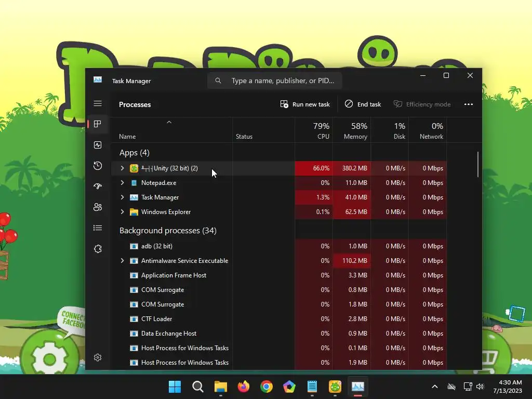Open the App history sidebar icon
Screen dimensions: 532x399
coord(98,166)
